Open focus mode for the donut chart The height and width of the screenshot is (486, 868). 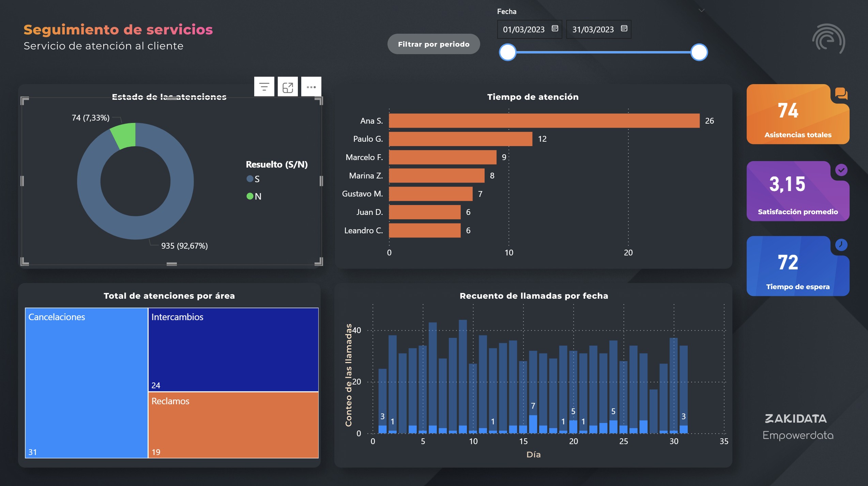[288, 87]
